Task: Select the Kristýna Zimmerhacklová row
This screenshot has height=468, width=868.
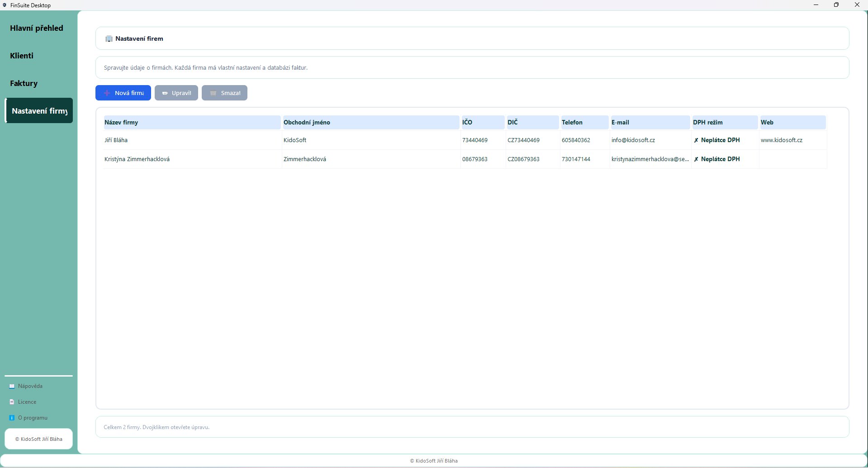Action: (x=137, y=159)
